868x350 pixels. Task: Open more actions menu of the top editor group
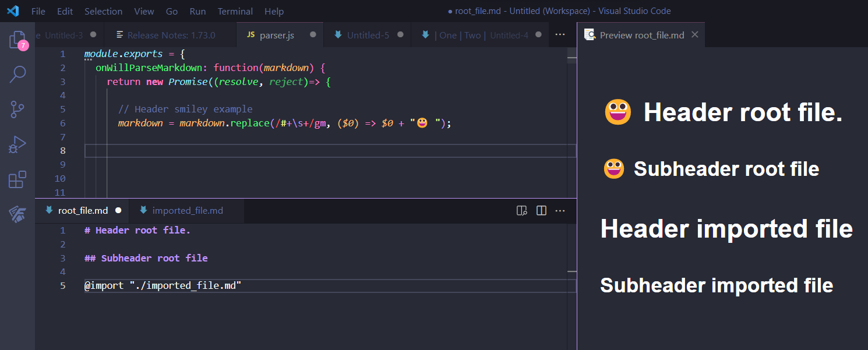[x=560, y=34]
